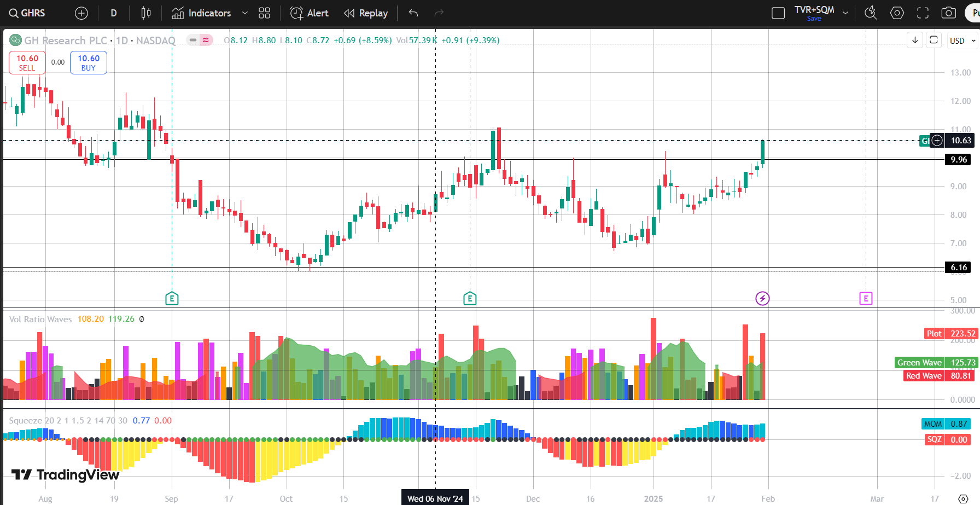Image resolution: width=980 pixels, height=505 pixels.
Task: Click the Vol Ratio Waves indicator title
Action: tap(40, 319)
